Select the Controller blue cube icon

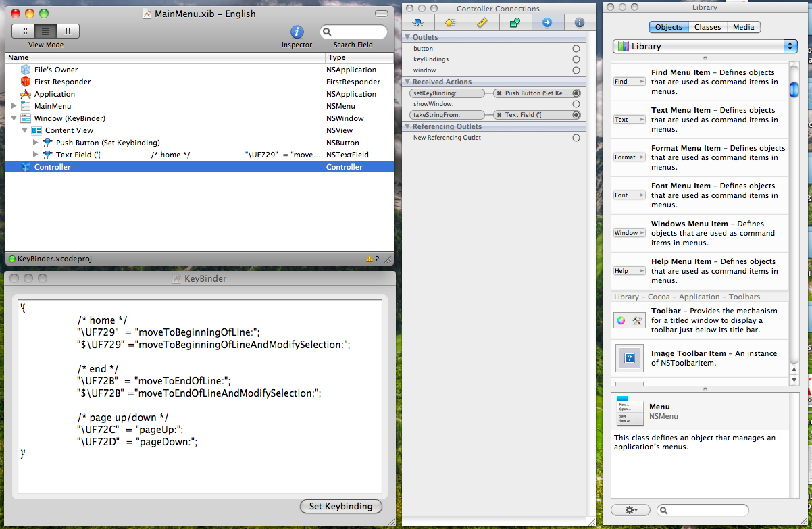click(26, 167)
